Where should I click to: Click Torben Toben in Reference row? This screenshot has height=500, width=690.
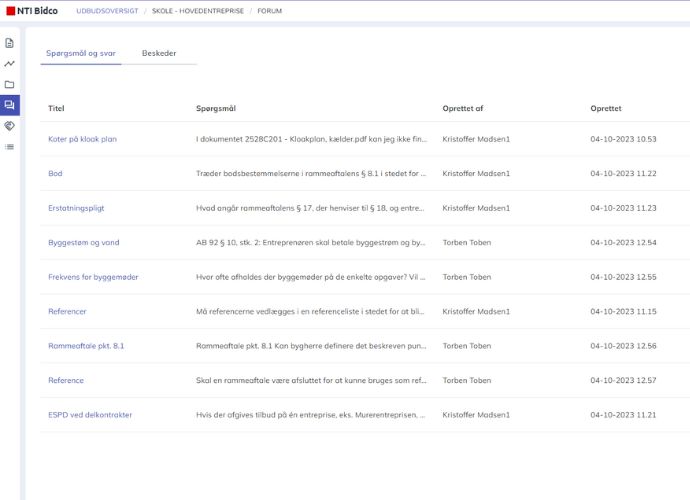[466, 380]
